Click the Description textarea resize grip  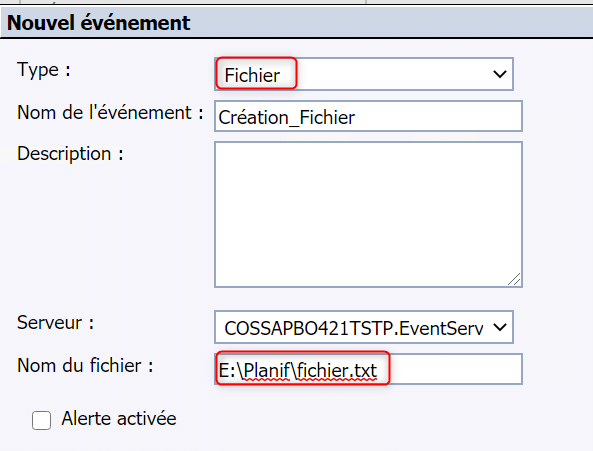coord(514,279)
